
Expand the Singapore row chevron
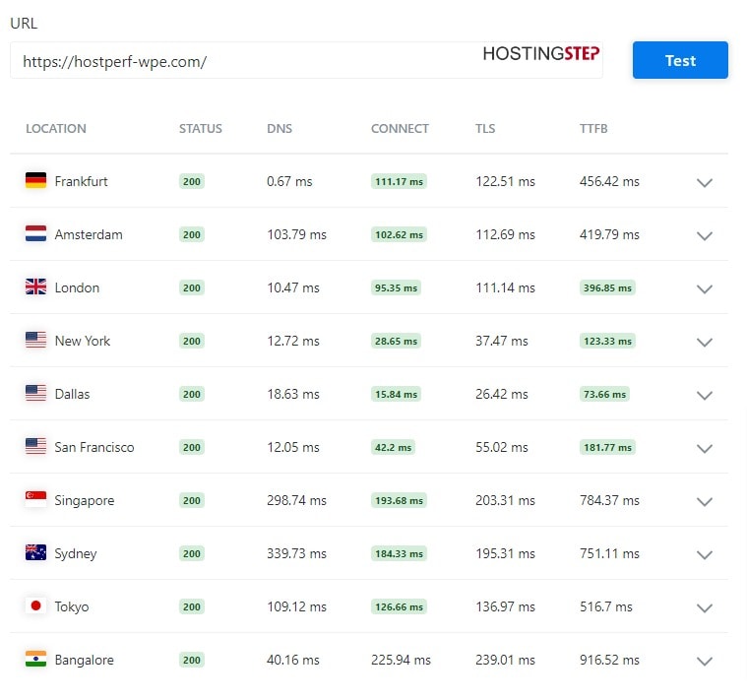pyautogui.click(x=704, y=502)
